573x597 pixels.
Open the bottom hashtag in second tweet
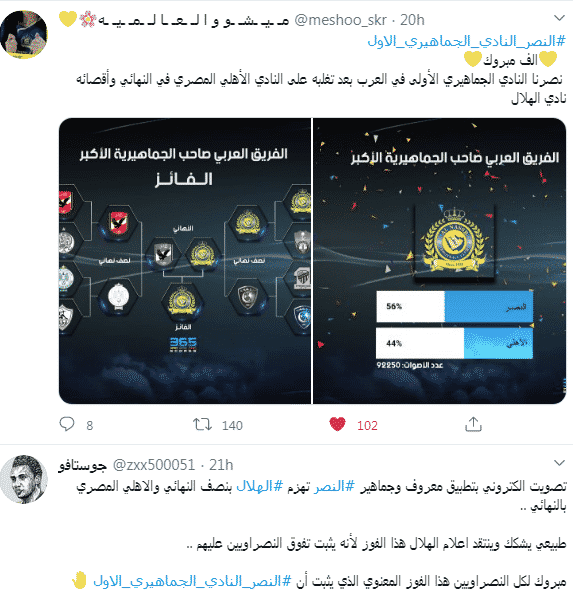click(192, 581)
